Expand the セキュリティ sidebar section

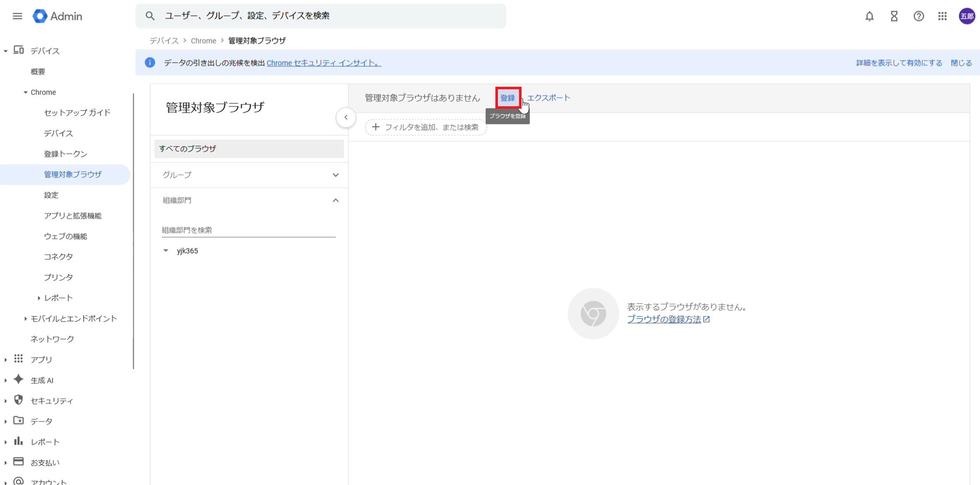(x=6, y=401)
